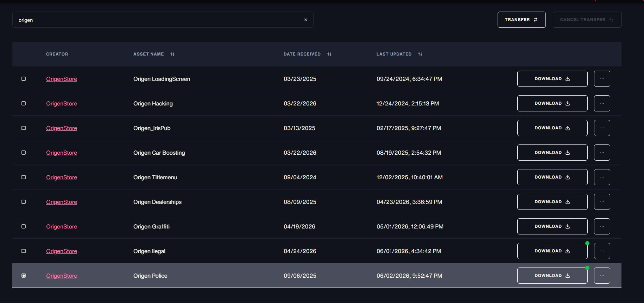Download Origen Police asset
This screenshot has height=303, width=644.
(552, 276)
